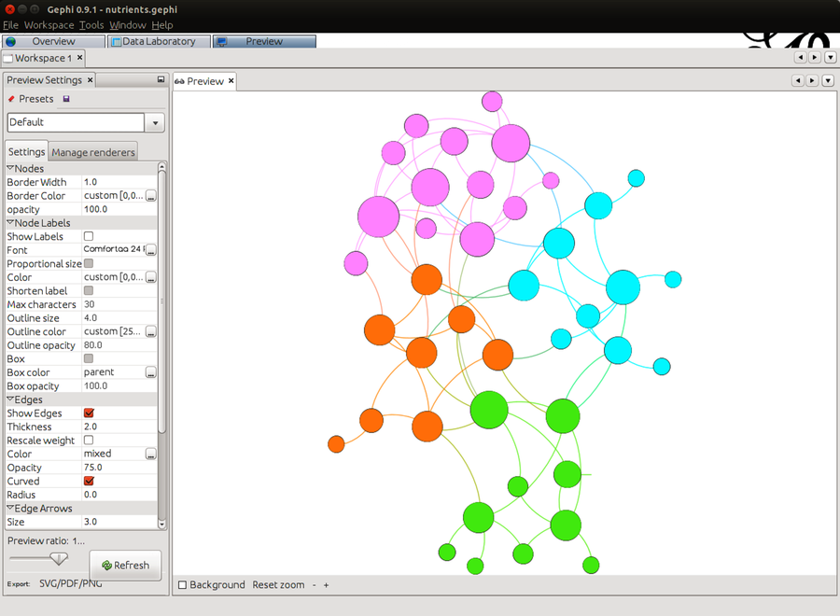Open Outline color ellipsis button
This screenshot has height=616, width=840.
(151, 332)
